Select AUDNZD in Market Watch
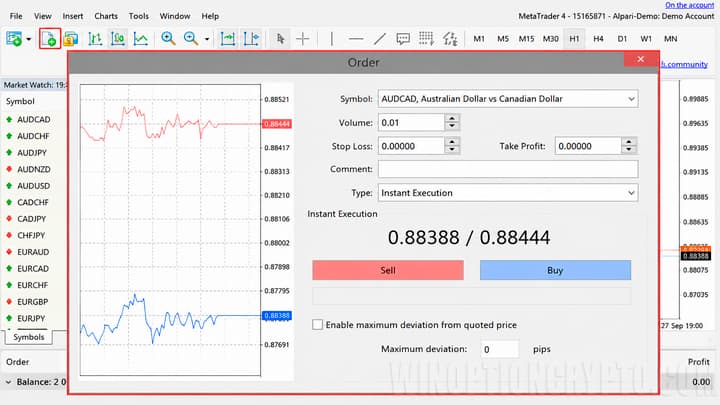This screenshot has height=405, width=720. point(34,169)
